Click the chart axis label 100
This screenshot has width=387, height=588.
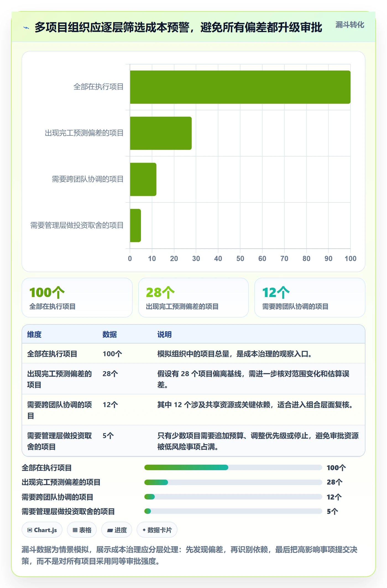(351, 259)
